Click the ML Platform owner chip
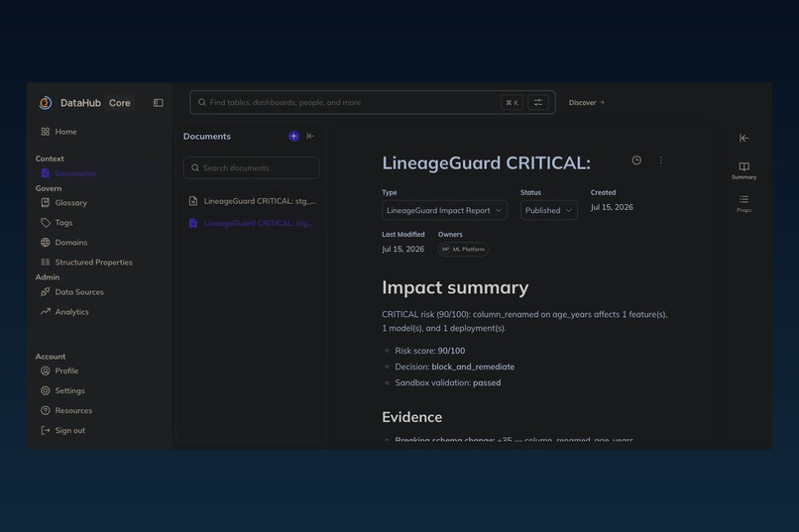The height and width of the screenshot is (532, 799). pyautogui.click(x=463, y=249)
